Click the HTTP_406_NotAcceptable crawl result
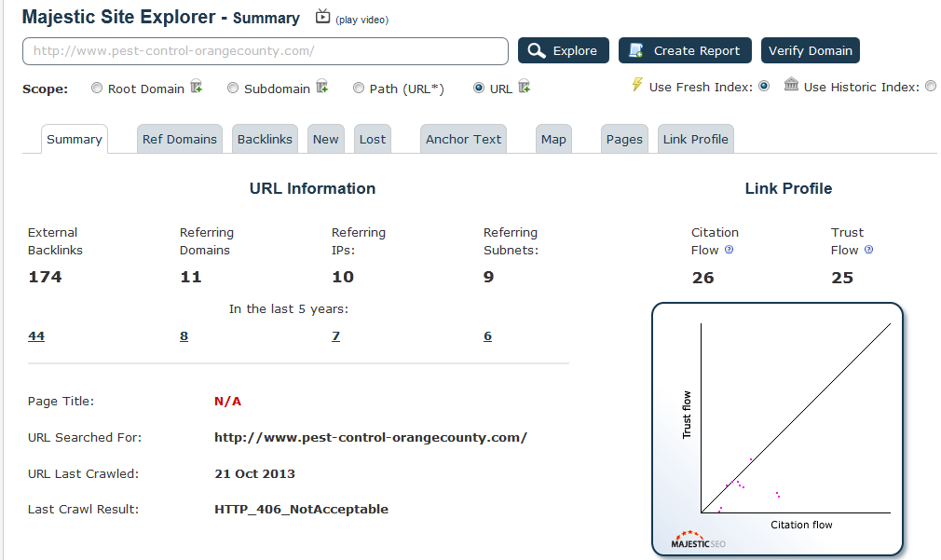Screen dimensions: 941x560 (x=301, y=509)
